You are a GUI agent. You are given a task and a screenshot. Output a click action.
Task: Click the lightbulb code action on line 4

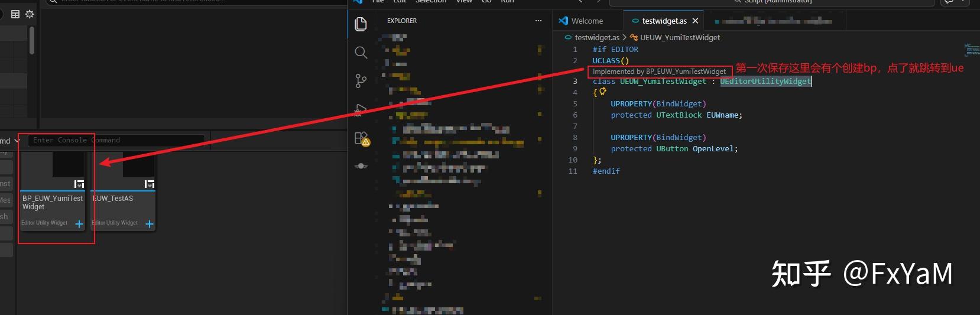click(x=603, y=92)
